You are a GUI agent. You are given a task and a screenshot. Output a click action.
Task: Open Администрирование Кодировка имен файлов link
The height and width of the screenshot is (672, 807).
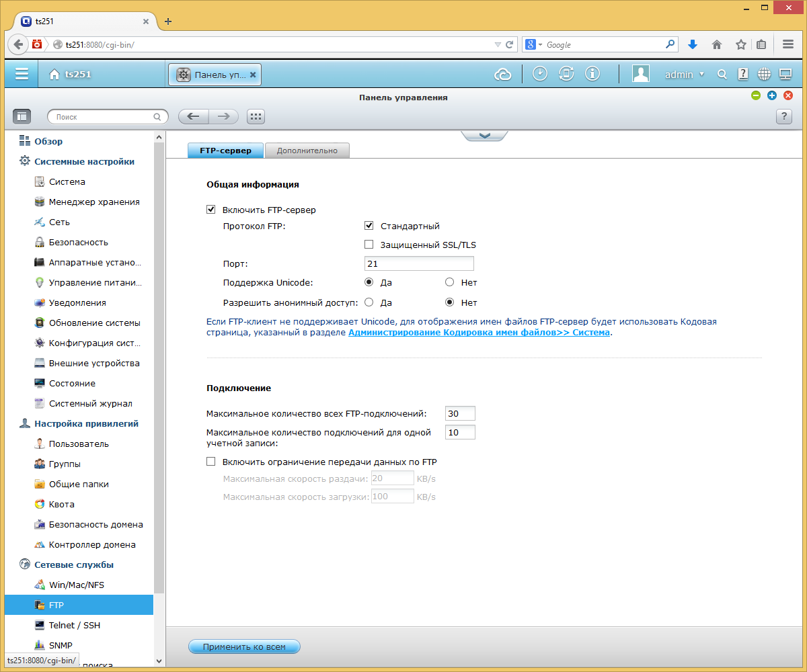pyautogui.click(x=479, y=332)
